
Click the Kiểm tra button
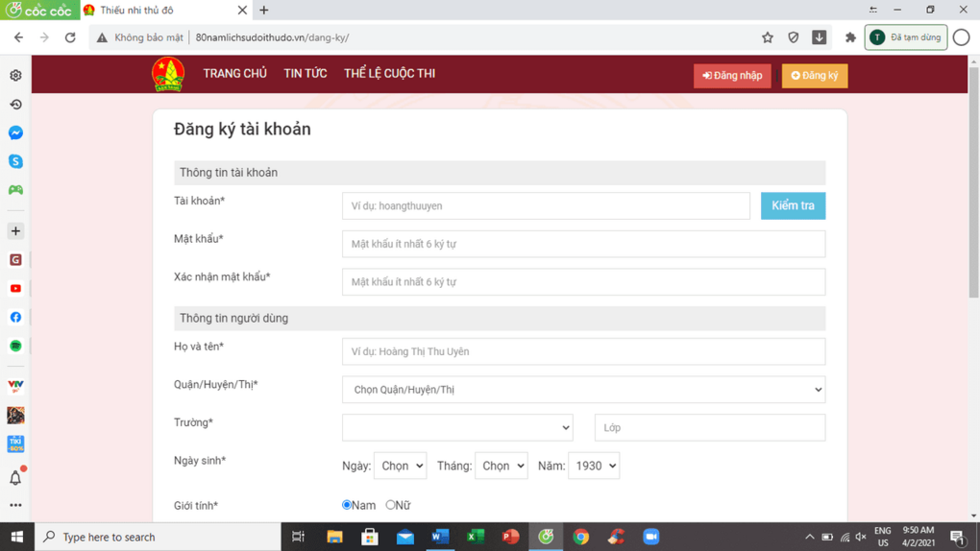[793, 205]
